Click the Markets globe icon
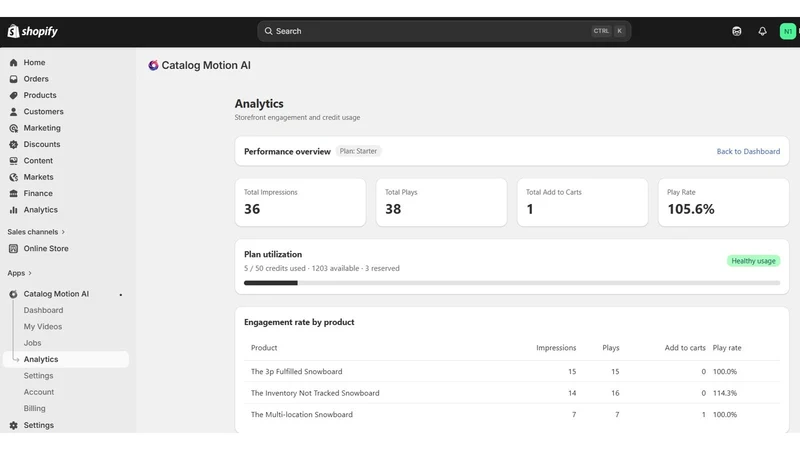The height and width of the screenshot is (450, 800). (x=13, y=177)
